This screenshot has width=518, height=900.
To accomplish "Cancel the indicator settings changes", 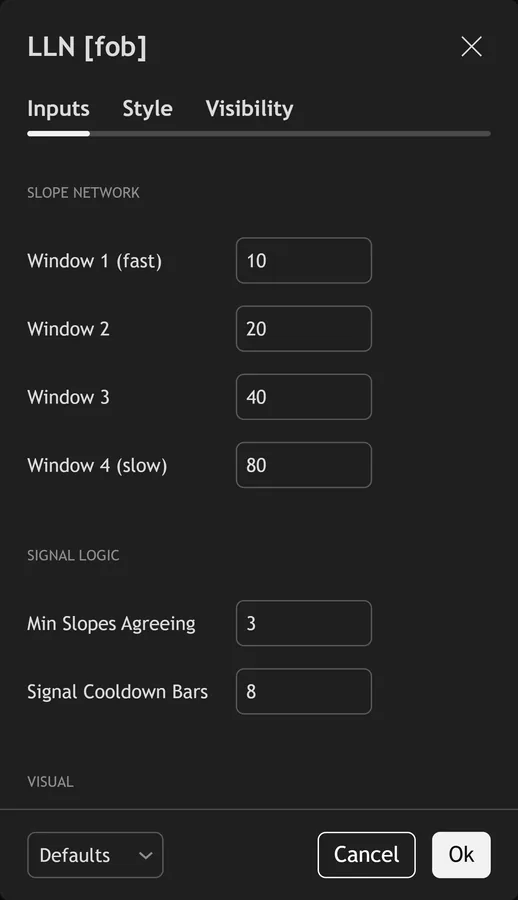I will pos(366,855).
